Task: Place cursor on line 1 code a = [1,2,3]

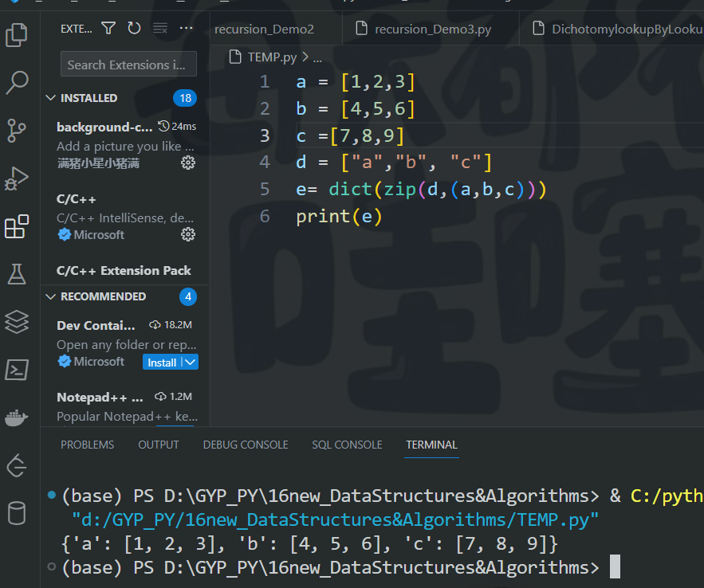Action: click(355, 82)
